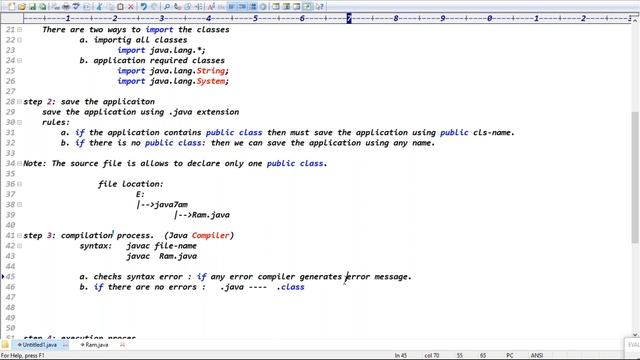Image resolution: width=640 pixels, height=360 pixels.
Task: Delete selection with red X icon
Action: [x=131, y=7]
